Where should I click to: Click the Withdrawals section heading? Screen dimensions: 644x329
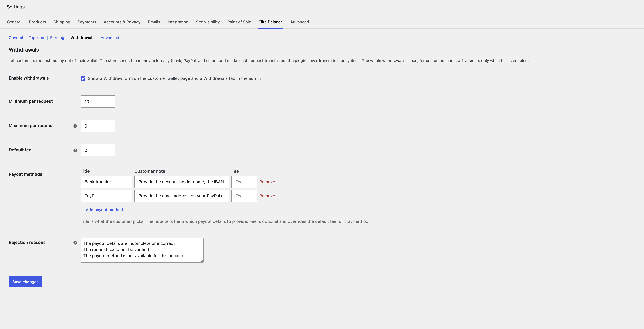24,50
